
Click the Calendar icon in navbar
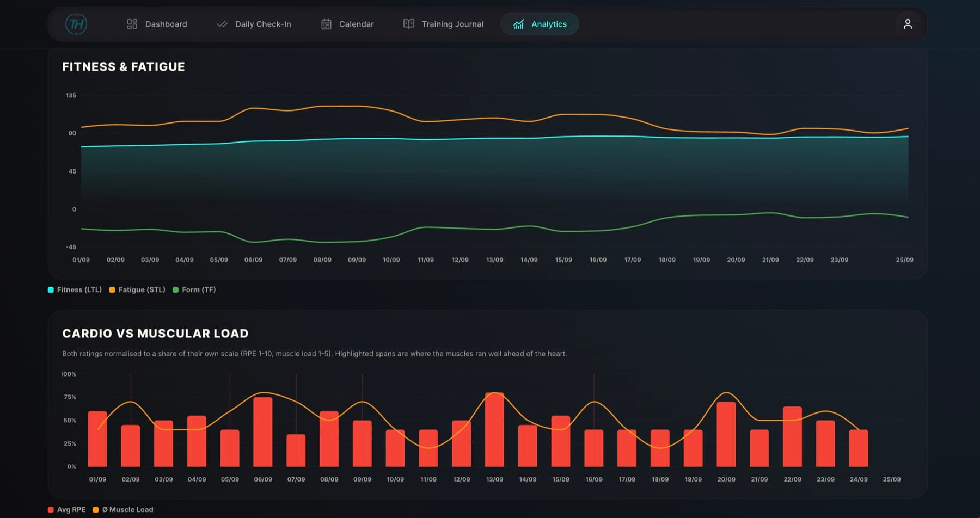(326, 24)
